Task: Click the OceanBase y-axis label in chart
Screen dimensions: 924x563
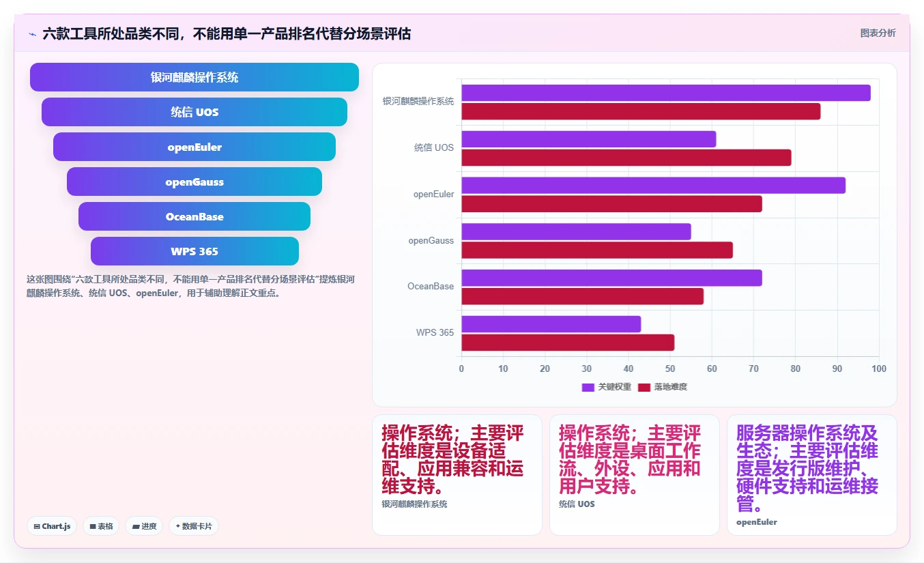Action: click(431, 286)
